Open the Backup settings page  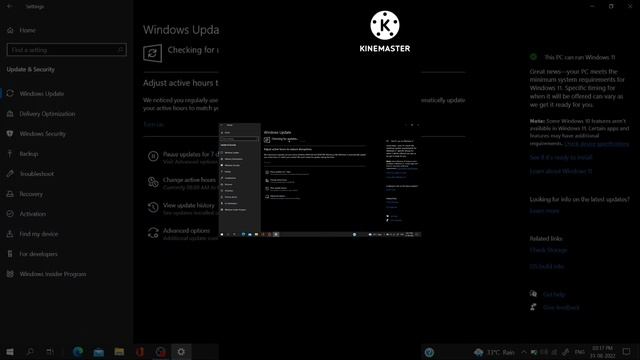pyautogui.click(x=29, y=154)
